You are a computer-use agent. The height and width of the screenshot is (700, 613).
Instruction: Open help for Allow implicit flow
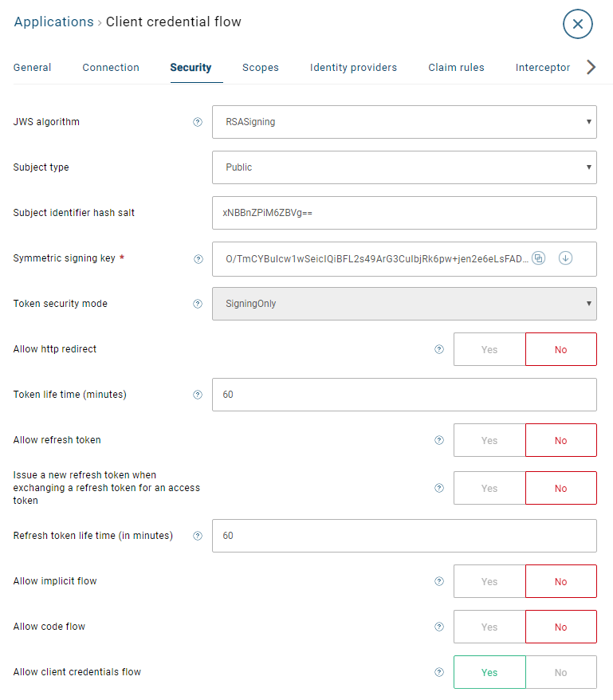click(x=439, y=581)
